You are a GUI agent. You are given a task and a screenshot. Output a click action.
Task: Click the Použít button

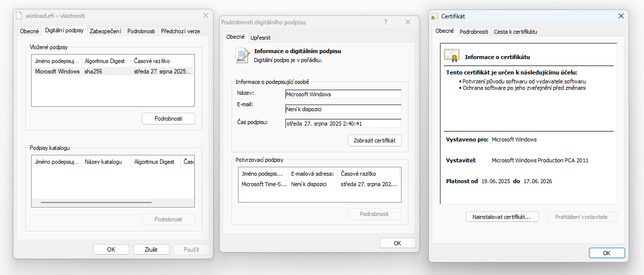point(191,250)
